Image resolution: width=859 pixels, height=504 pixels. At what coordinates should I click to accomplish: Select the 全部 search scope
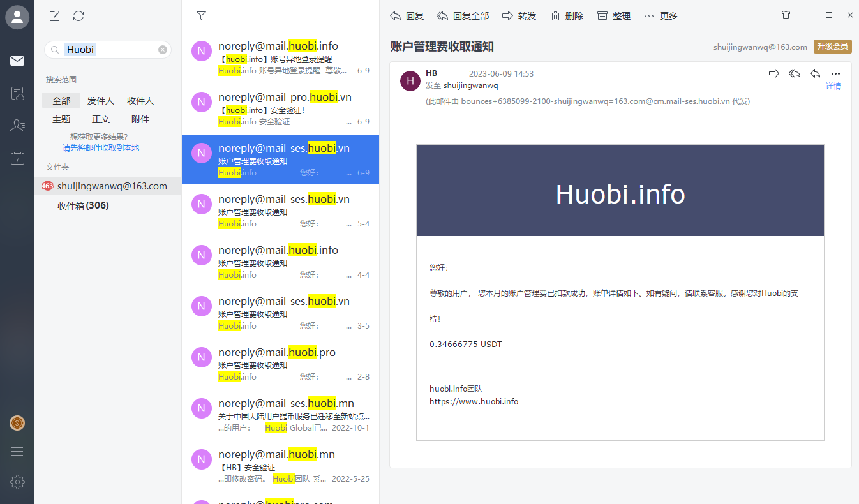click(x=61, y=101)
